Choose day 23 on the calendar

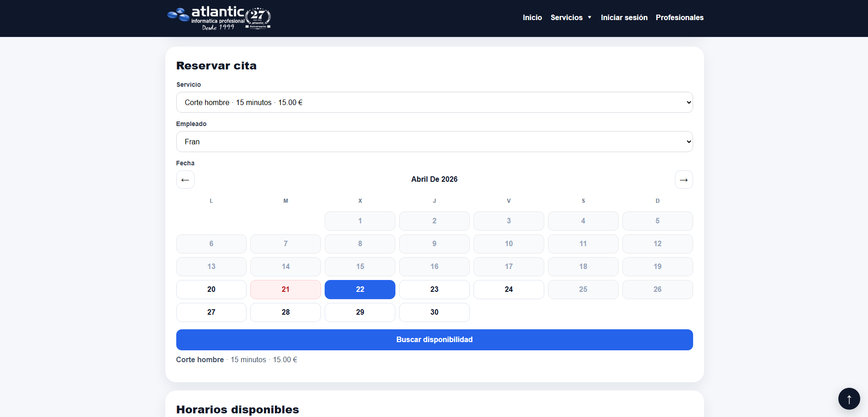(434, 290)
